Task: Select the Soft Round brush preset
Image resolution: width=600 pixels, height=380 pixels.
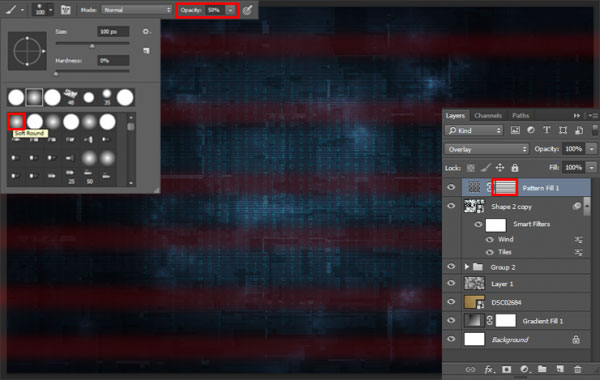Action: coord(16,122)
